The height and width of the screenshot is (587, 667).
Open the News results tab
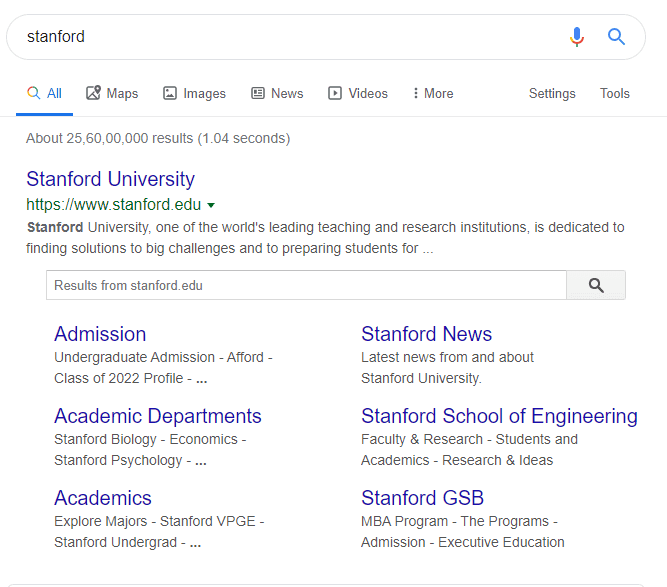pyautogui.click(x=277, y=93)
